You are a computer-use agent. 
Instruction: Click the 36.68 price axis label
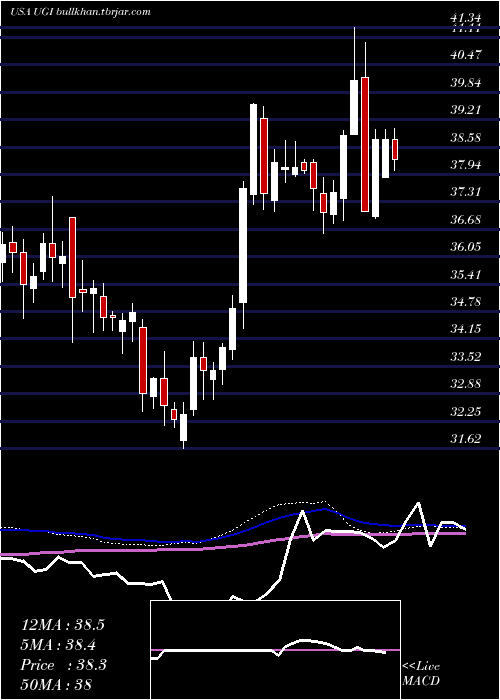(466, 220)
